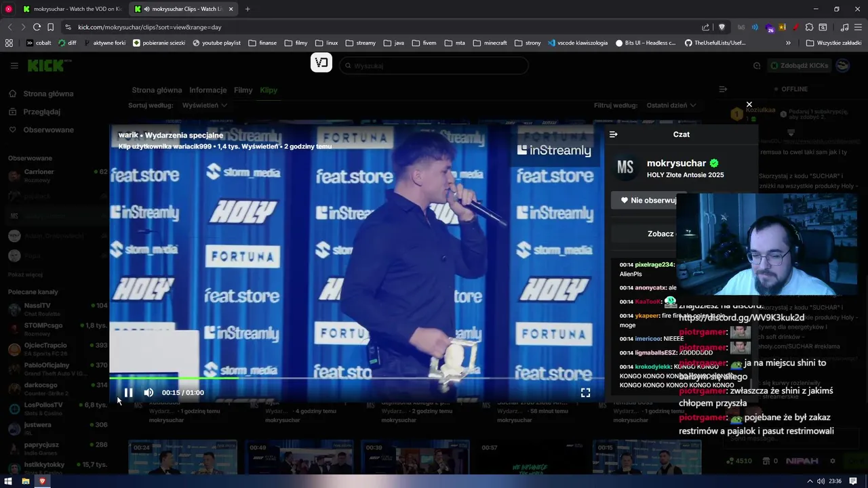Seek along the clip progress bar
The image size is (868, 488).
tap(356, 378)
